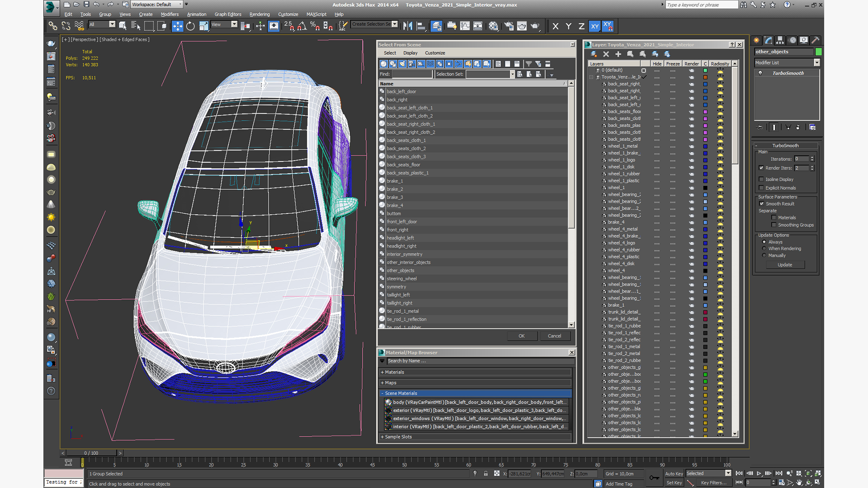This screenshot has width=868, height=488.
Task: Restrict to Y axis button
Action: [x=568, y=26]
